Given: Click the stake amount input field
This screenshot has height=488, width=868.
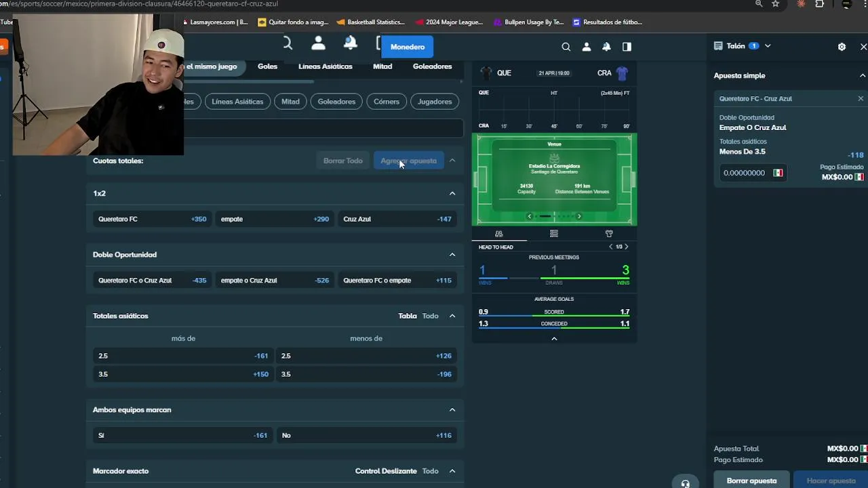Looking at the screenshot, I should tap(745, 173).
